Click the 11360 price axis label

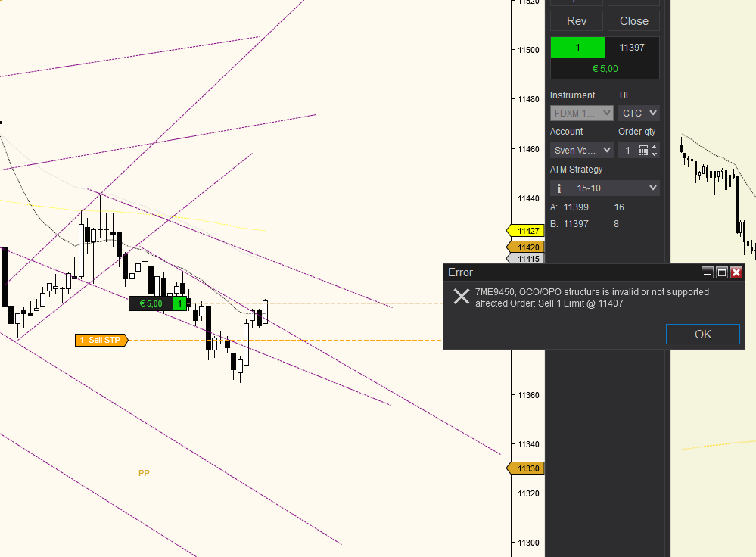point(528,396)
